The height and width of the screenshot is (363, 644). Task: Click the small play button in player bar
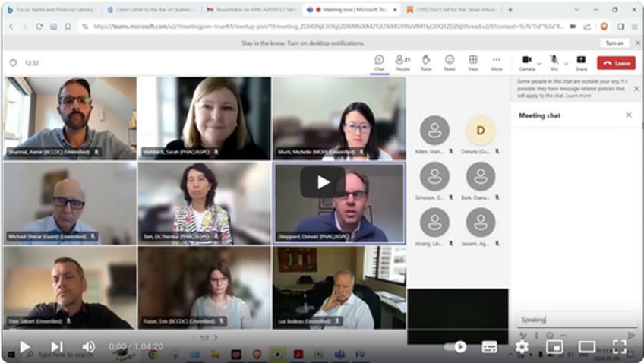point(24,347)
